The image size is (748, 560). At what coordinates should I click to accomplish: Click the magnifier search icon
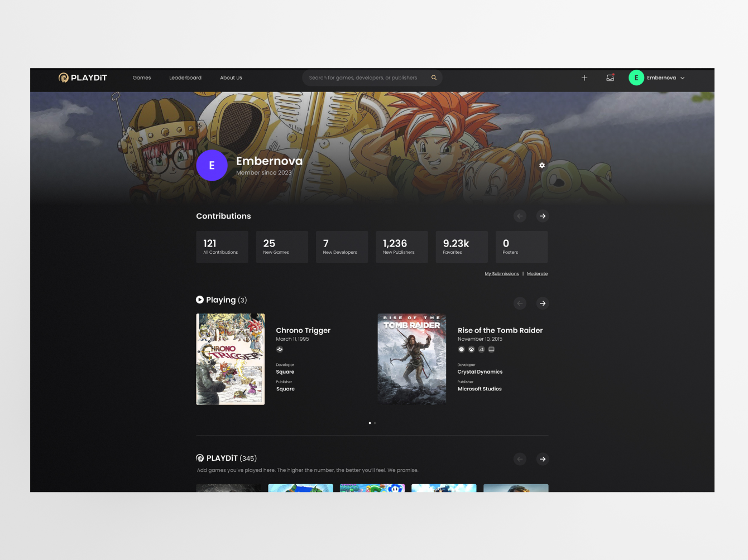[x=434, y=78]
